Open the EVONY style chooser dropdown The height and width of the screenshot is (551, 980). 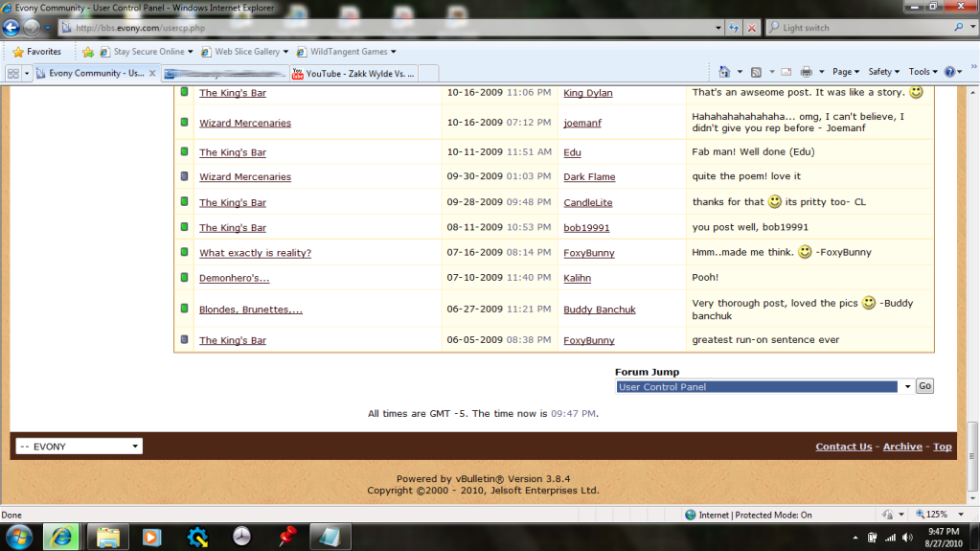point(136,446)
